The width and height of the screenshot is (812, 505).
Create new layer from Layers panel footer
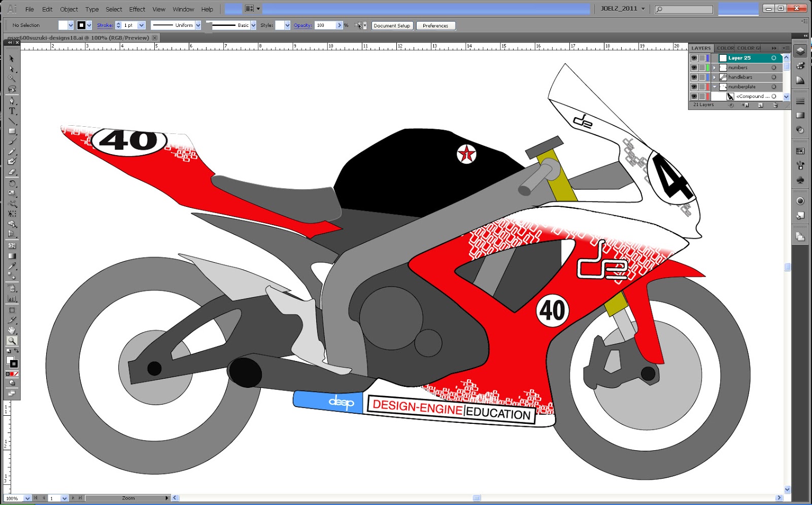760,105
